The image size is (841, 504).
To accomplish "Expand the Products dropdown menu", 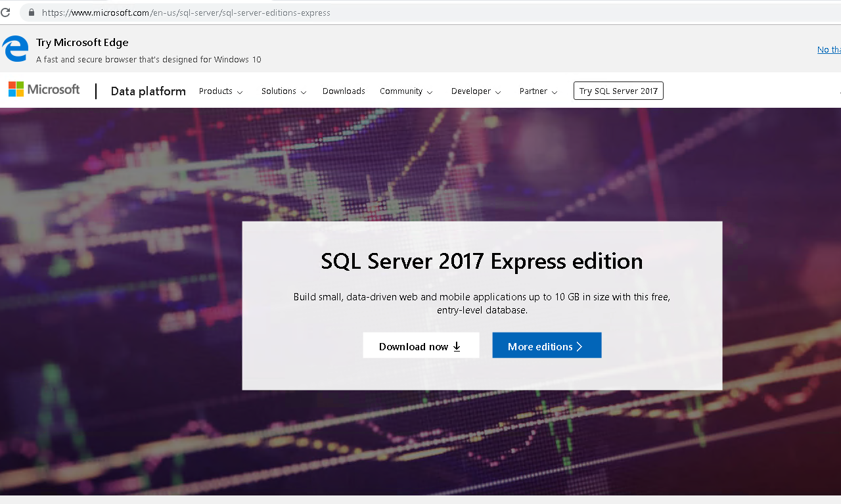I will point(221,91).
